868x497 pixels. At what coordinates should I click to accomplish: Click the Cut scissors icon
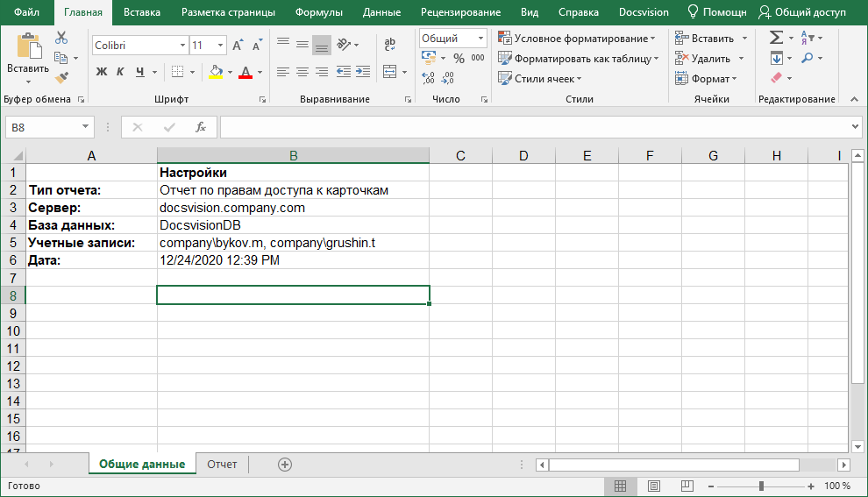60,38
